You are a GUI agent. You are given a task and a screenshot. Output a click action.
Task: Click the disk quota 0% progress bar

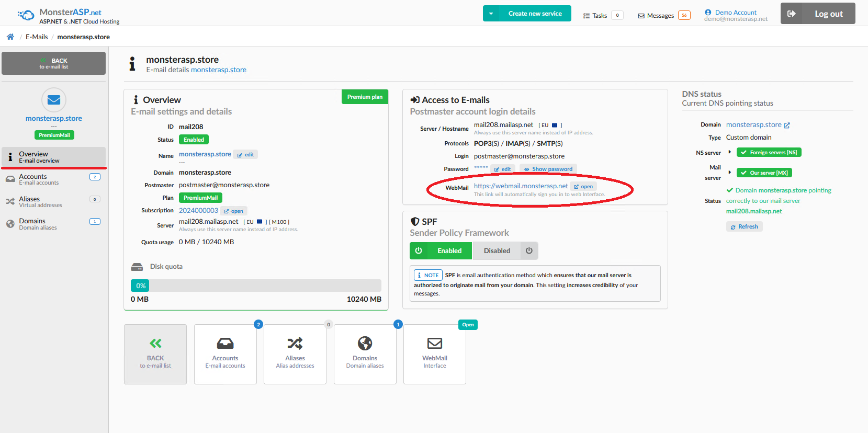tap(256, 286)
